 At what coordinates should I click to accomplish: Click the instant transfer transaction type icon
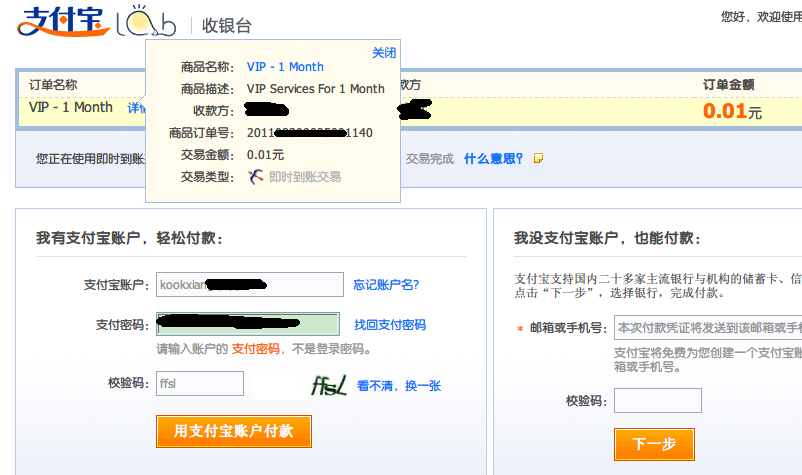[x=256, y=177]
